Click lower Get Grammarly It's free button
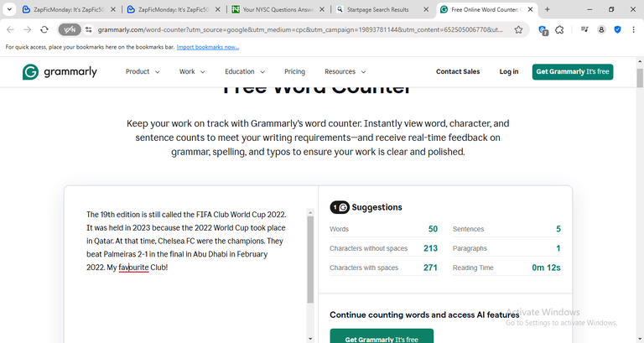Viewport: 644px width, 343px height. (382, 336)
